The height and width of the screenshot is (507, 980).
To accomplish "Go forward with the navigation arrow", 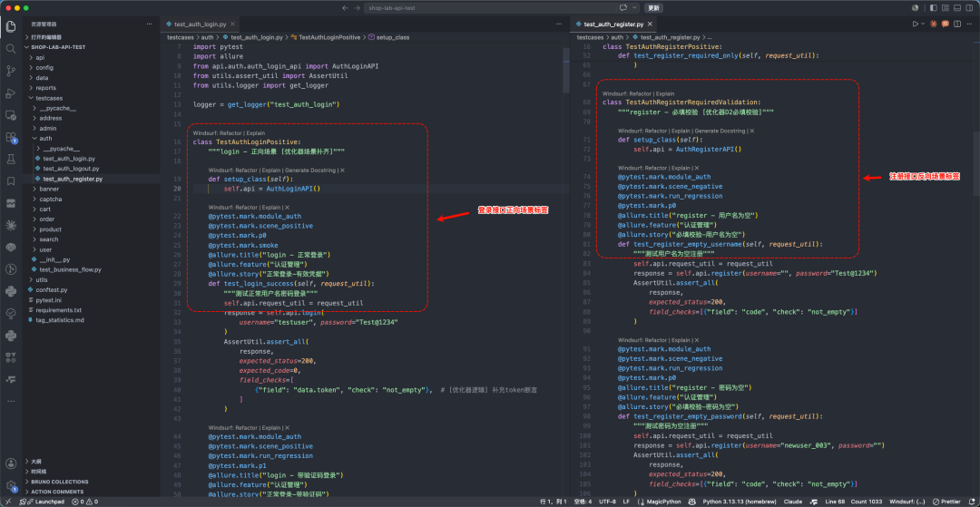I will pos(357,7).
